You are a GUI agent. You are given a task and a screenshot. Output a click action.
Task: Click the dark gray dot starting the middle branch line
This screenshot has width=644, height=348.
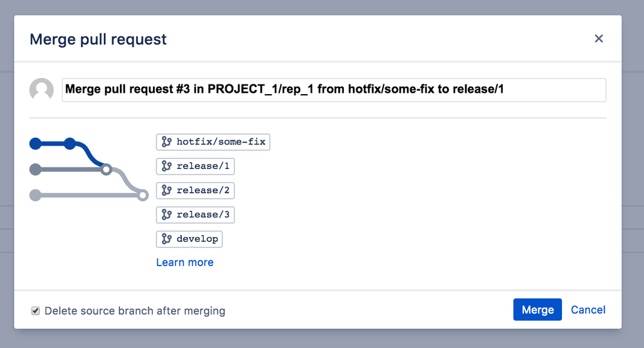(x=35, y=169)
